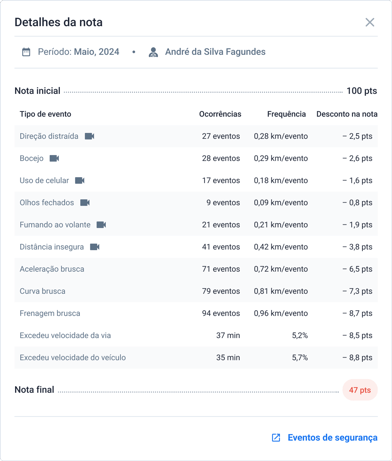The image size is (392, 461).
Task: Click camera icon next to Fumando ao volante
Action: (101, 225)
